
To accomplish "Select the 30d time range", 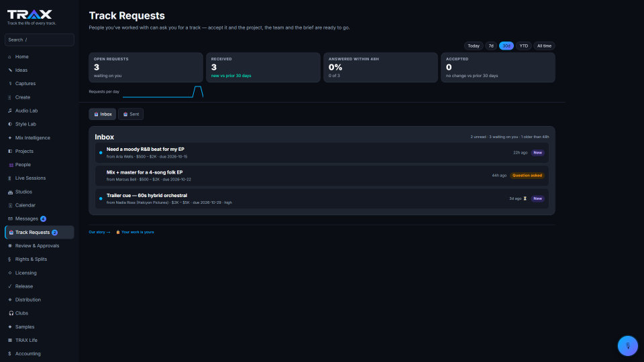I will coord(506,46).
